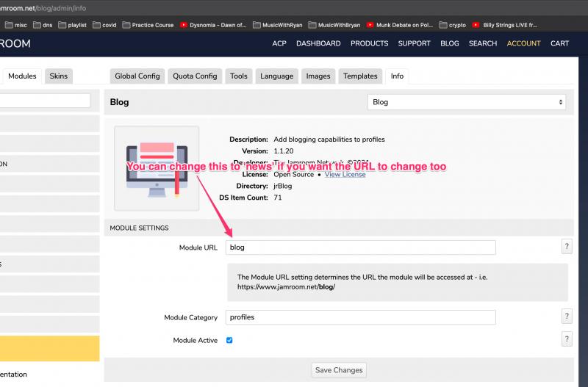Expand the Blog module selector dropdown
This screenshot has height=387, width=588.
pos(467,102)
